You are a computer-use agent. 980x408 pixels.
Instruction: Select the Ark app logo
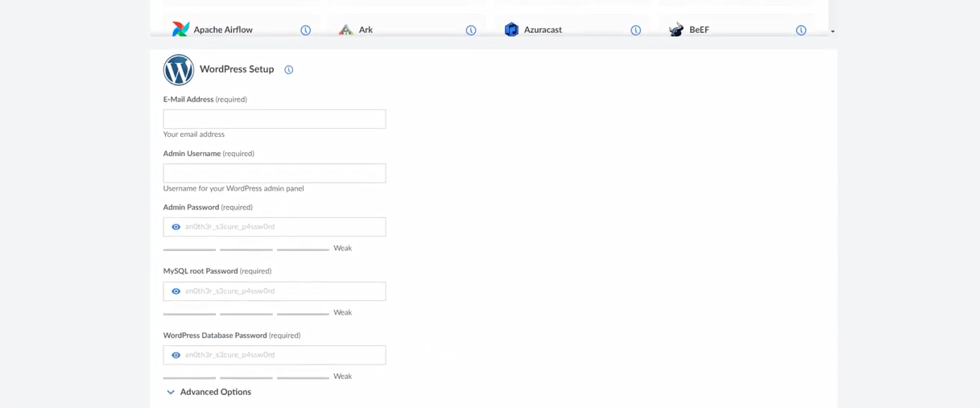click(x=345, y=30)
